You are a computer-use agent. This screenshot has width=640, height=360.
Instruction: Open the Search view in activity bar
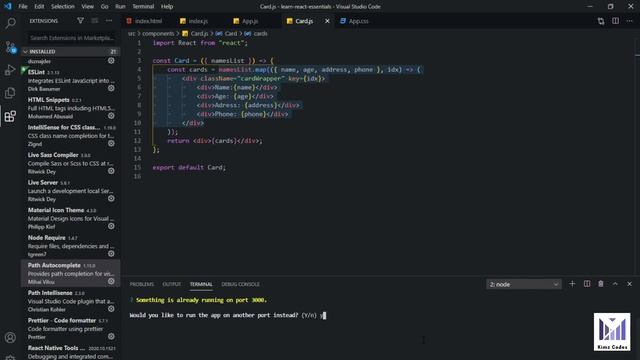(10, 23)
